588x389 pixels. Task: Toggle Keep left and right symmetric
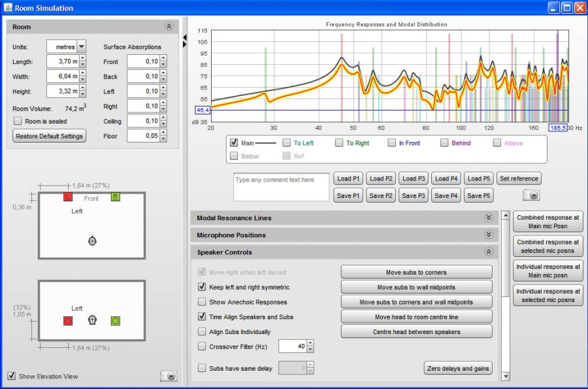[x=202, y=287]
